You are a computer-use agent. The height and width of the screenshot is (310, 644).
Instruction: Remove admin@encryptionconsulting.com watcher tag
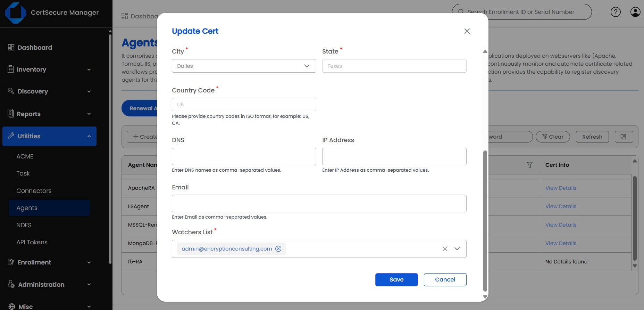[x=278, y=249]
